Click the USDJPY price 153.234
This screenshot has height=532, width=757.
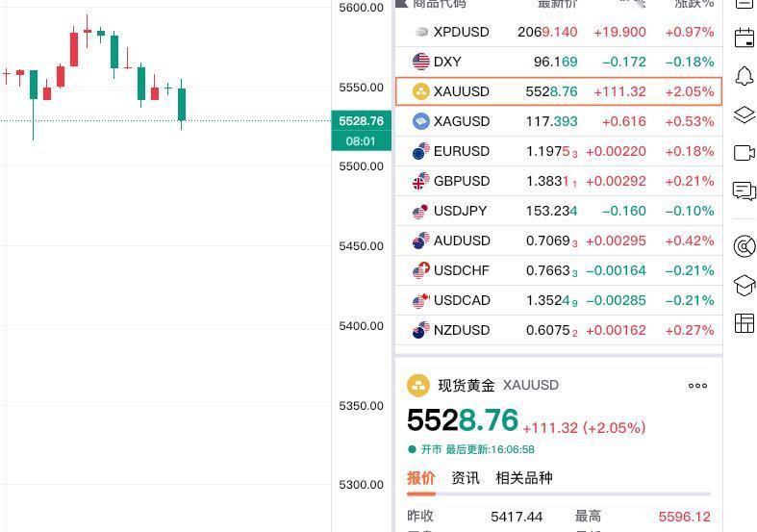tap(552, 211)
